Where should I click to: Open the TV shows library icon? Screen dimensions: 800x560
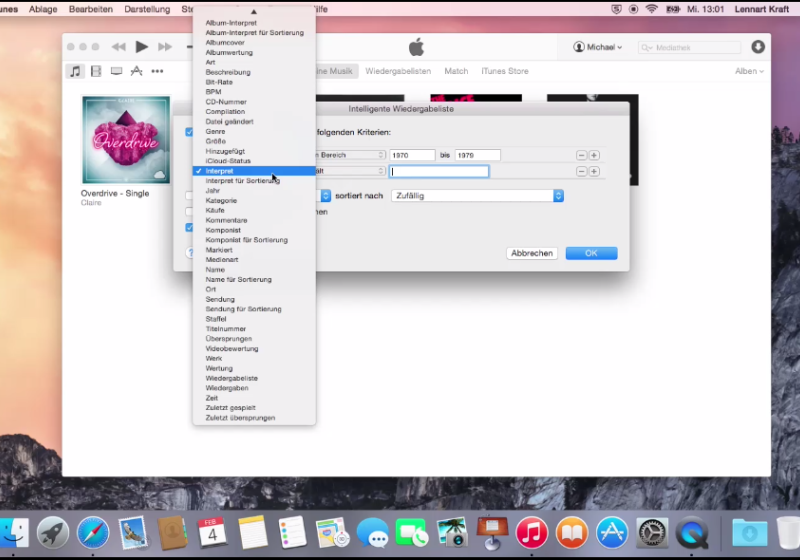[116, 71]
